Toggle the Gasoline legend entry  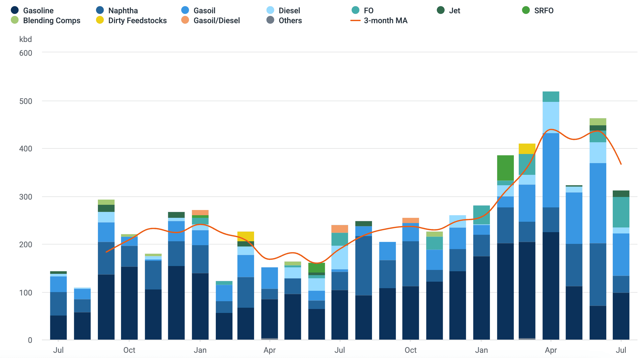32,10
